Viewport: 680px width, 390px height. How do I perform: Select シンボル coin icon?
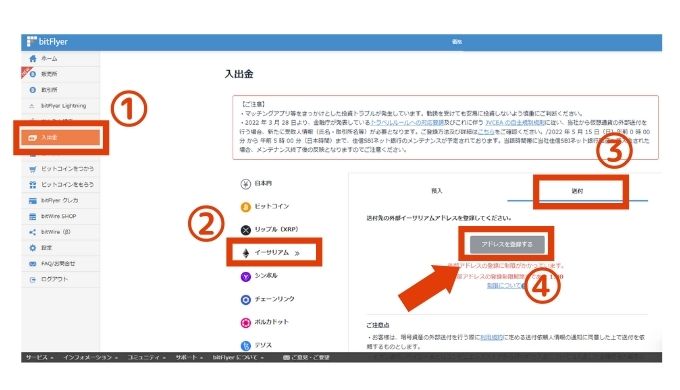[x=245, y=276]
